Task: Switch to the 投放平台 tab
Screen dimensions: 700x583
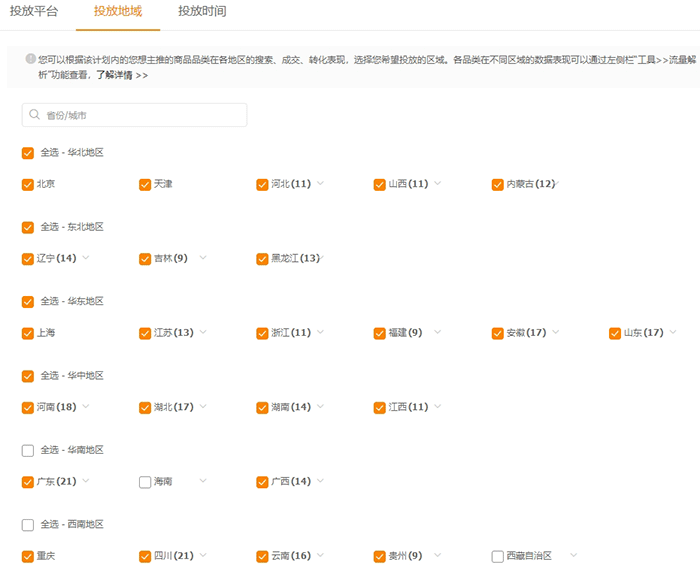Action: point(34,12)
